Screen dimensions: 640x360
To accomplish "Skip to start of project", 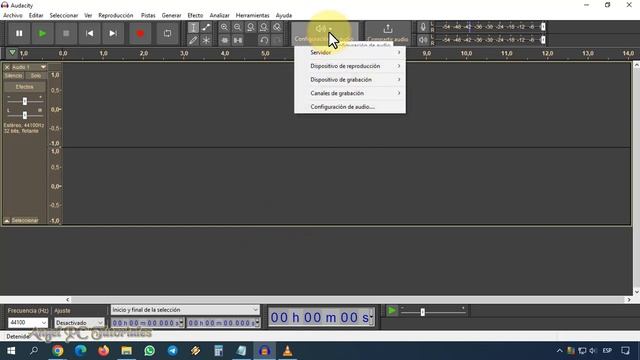I will (x=89, y=33).
